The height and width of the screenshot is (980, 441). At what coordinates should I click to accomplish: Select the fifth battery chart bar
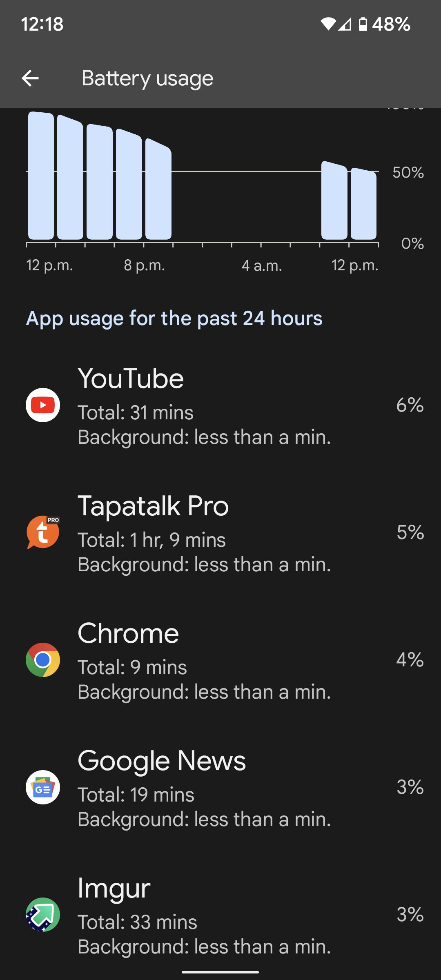[x=158, y=189]
